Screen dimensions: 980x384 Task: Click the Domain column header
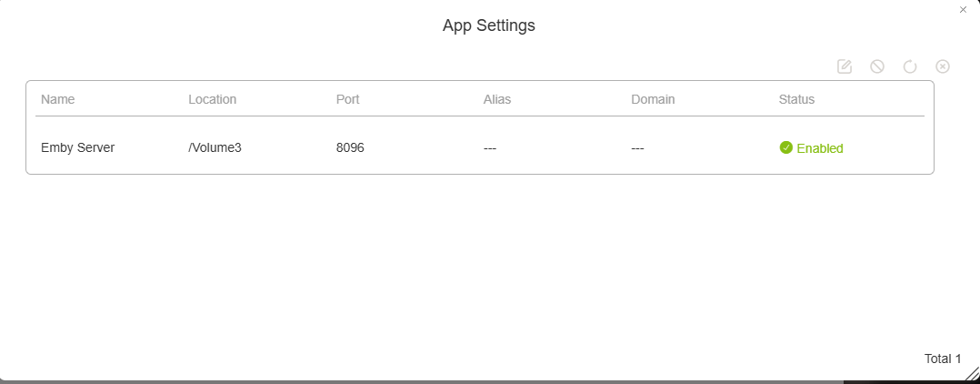click(653, 99)
